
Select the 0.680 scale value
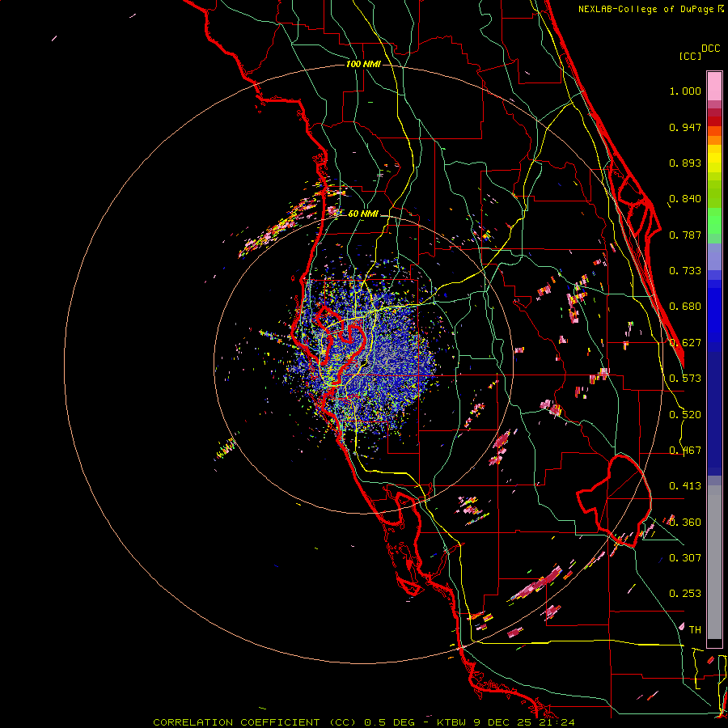click(x=685, y=307)
